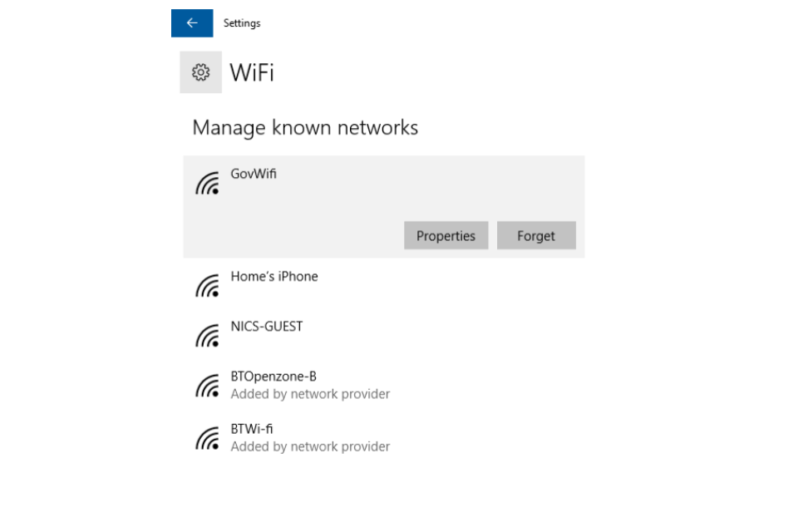
Task: Open Properties for GovWifi
Action: coord(446,235)
